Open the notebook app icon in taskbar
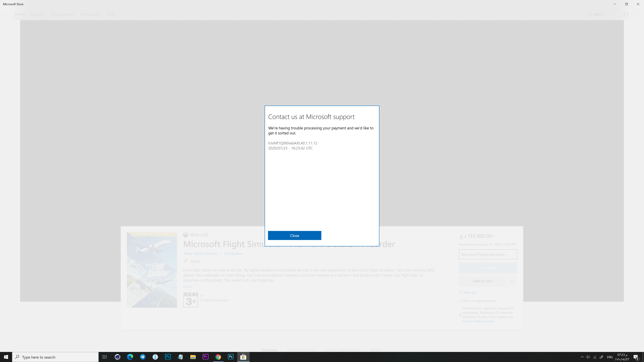The image size is (644, 362). 180,357
